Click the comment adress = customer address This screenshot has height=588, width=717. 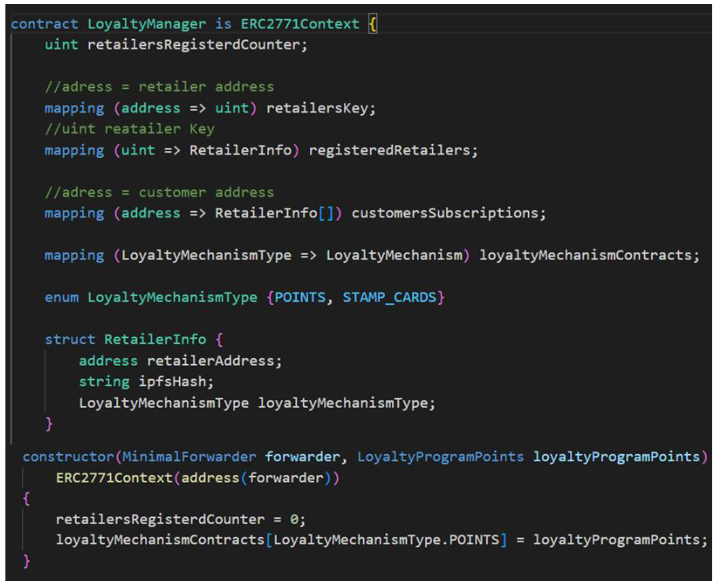pos(159,193)
